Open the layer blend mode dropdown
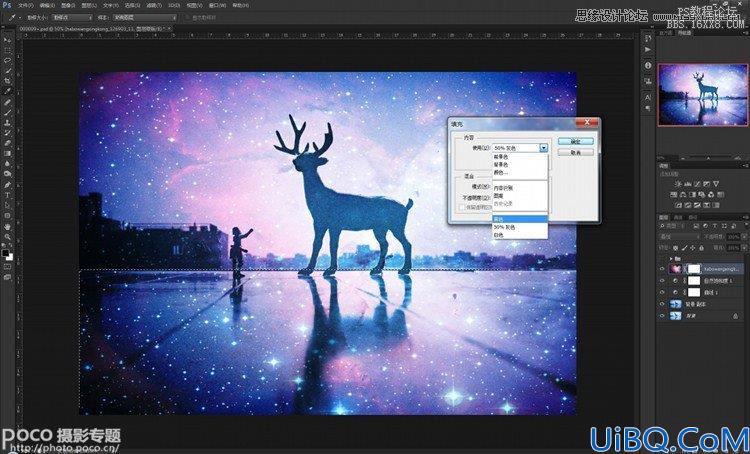Screen dimensions: 750x454 coord(679,237)
